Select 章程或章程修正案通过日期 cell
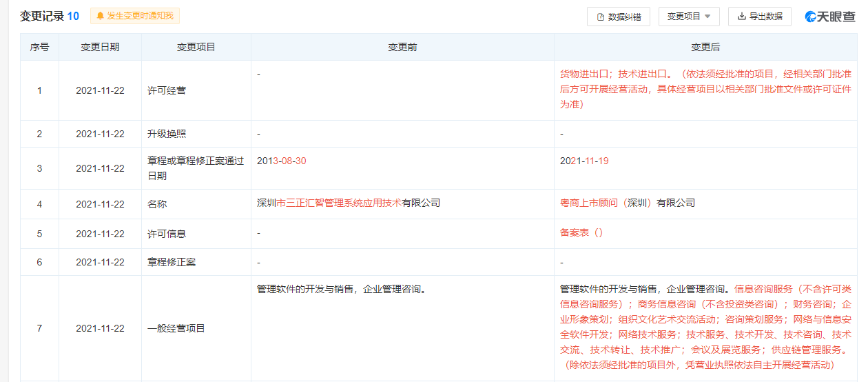868x382 pixels. 196,168
